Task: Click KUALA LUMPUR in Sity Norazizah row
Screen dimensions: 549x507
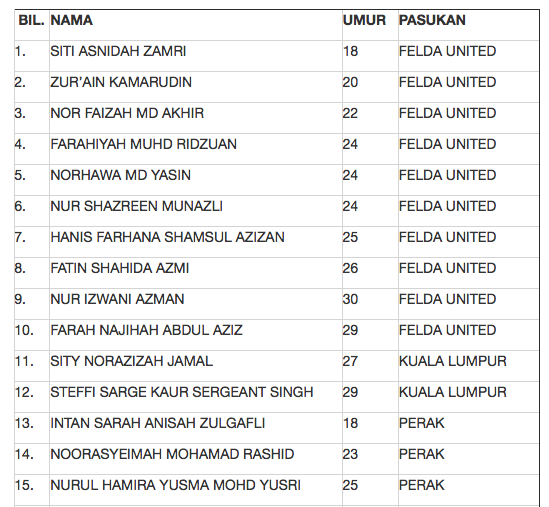Action: (x=453, y=361)
